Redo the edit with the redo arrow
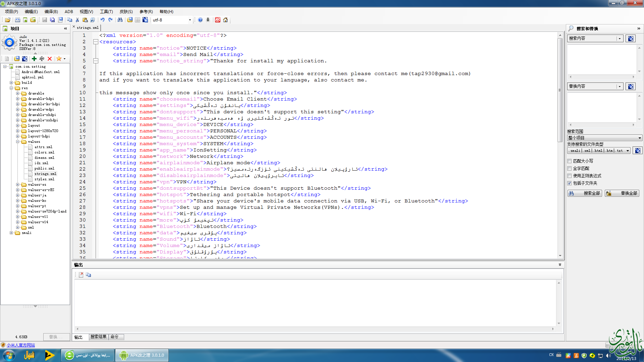This screenshot has width=644, height=362. point(110,20)
